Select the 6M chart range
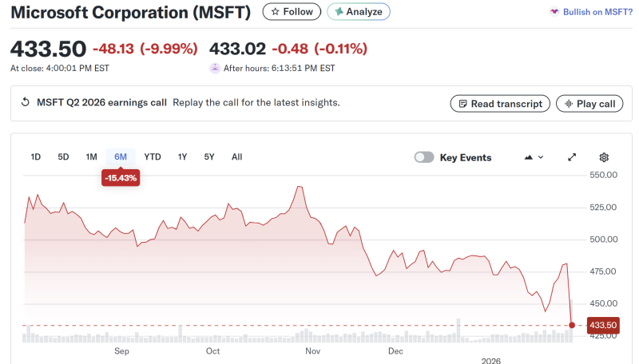639x364 pixels. pyautogui.click(x=121, y=157)
